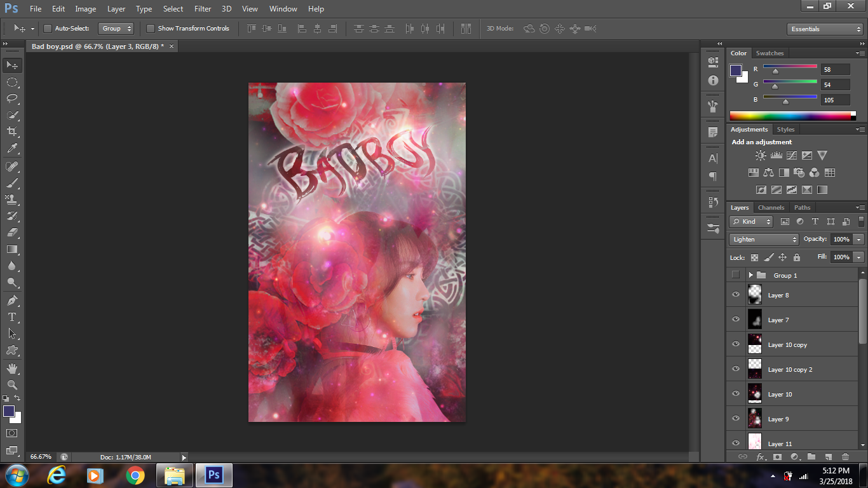
Task: Open the Filter menu
Action: click(x=203, y=9)
